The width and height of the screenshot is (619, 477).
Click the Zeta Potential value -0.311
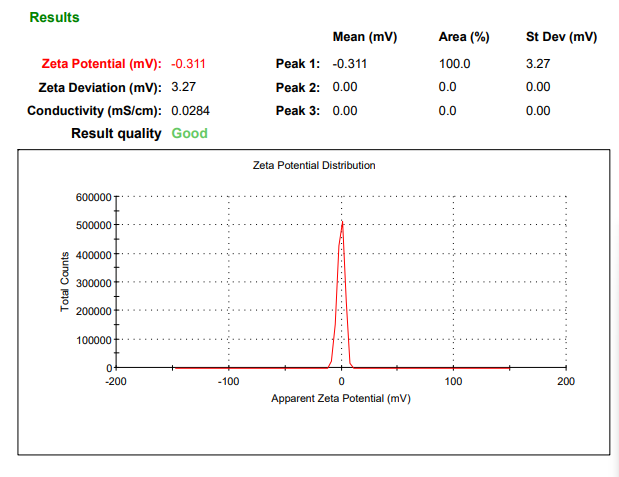pyautogui.click(x=189, y=63)
